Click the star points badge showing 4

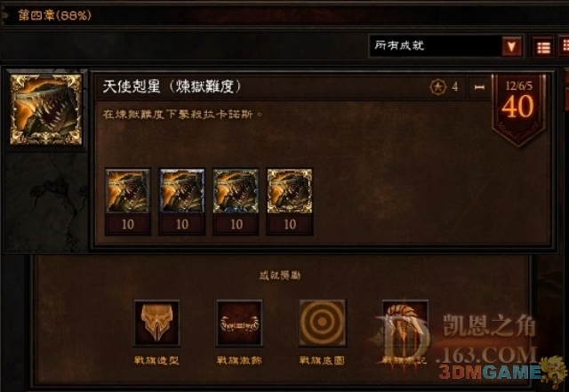point(445,87)
